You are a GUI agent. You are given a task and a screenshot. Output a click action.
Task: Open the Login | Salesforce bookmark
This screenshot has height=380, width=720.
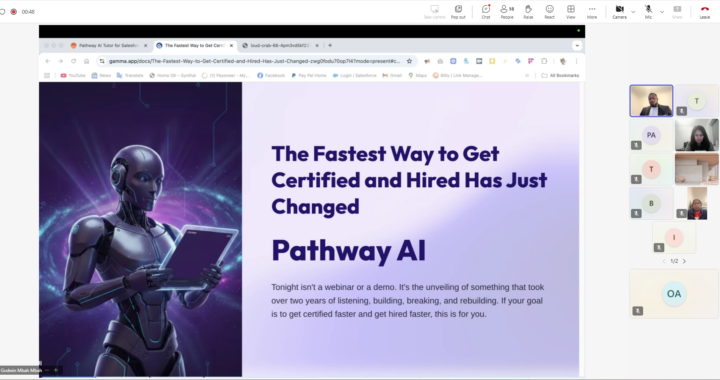(354, 75)
